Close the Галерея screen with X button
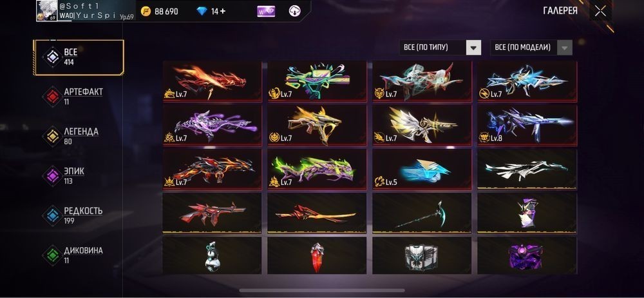Image resolution: width=644 pixels, height=298 pixels. (x=600, y=12)
